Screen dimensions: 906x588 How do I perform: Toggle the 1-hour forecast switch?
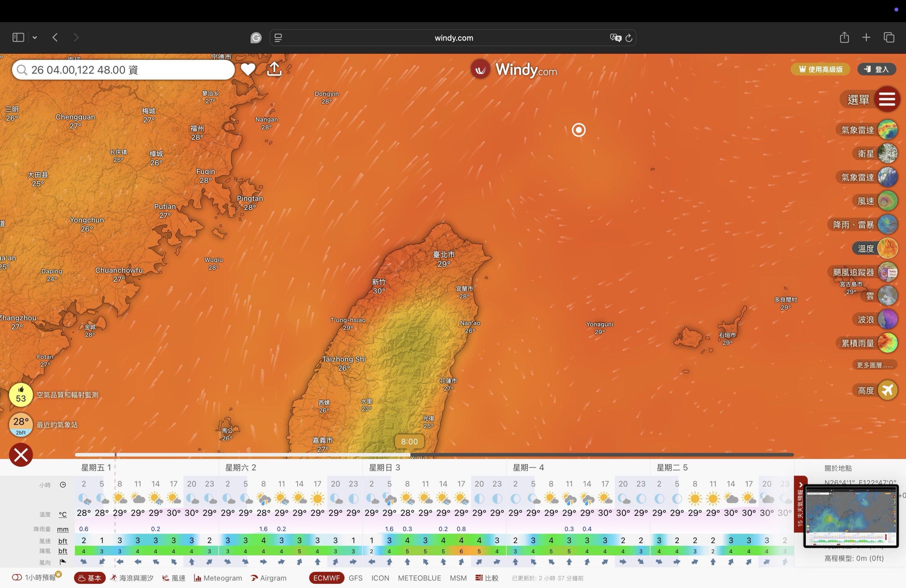click(x=17, y=577)
